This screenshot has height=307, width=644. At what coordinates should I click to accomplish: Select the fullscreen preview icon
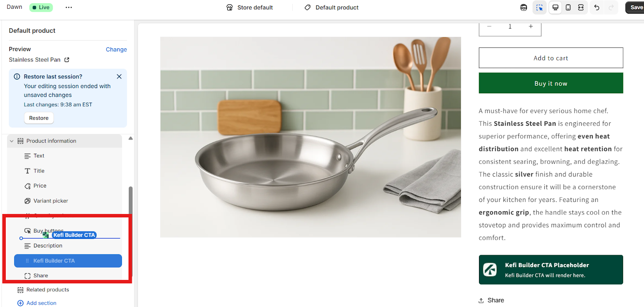[x=581, y=7]
